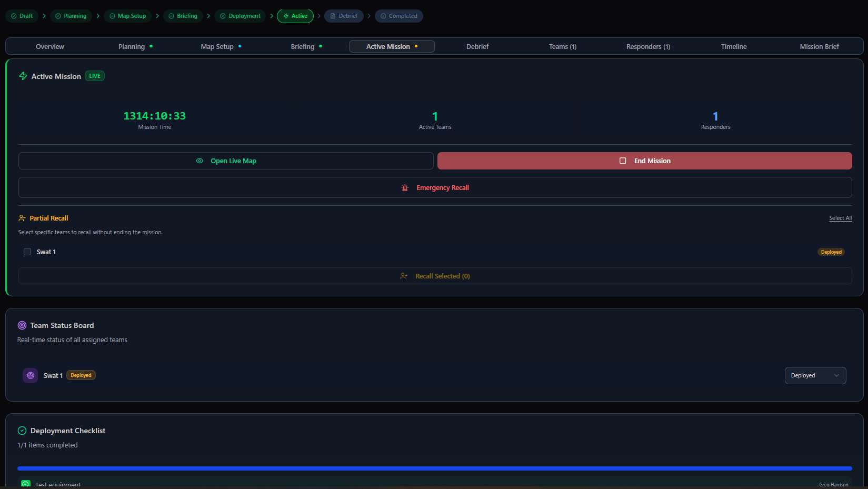Switch to the Planning tab
Viewport: 868px width, 489px height.
click(x=135, y=46)
